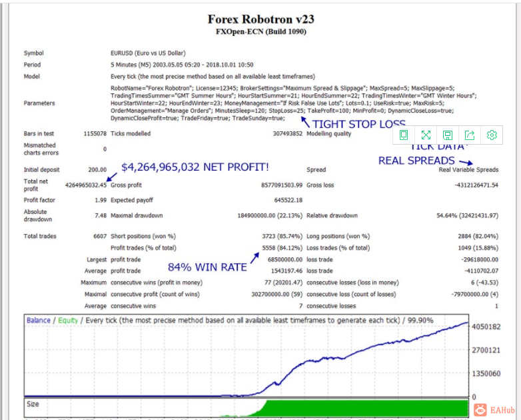This screenshot has width=521, height=420.
Task: Click the fullscreen expand arrows icon
Action: click(x=426, y=135)
